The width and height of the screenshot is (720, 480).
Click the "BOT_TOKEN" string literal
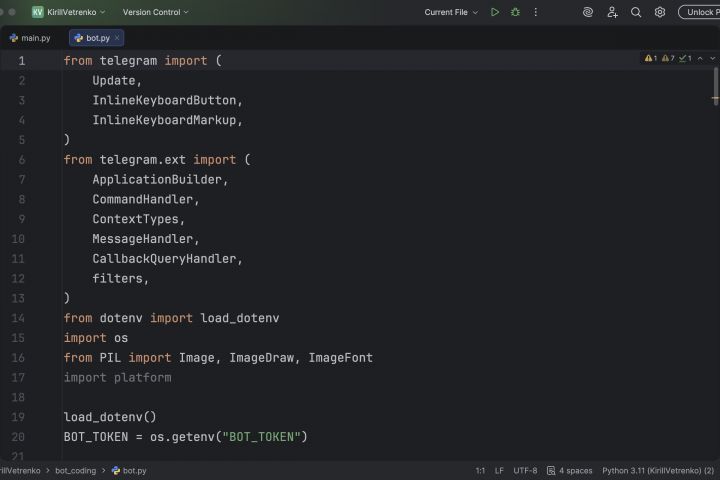(261, 437)
